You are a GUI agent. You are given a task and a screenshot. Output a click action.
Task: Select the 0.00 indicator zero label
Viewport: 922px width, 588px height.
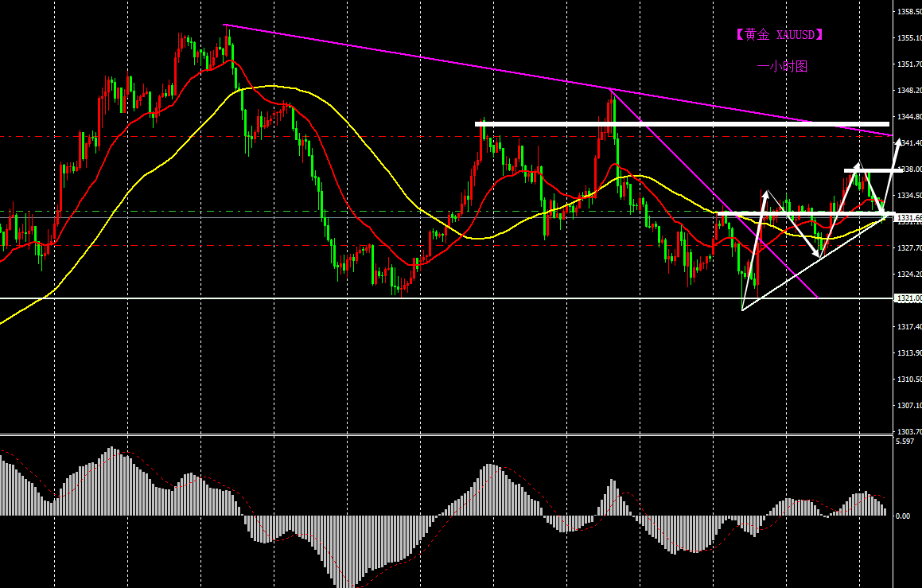click(x=903, y=516)
